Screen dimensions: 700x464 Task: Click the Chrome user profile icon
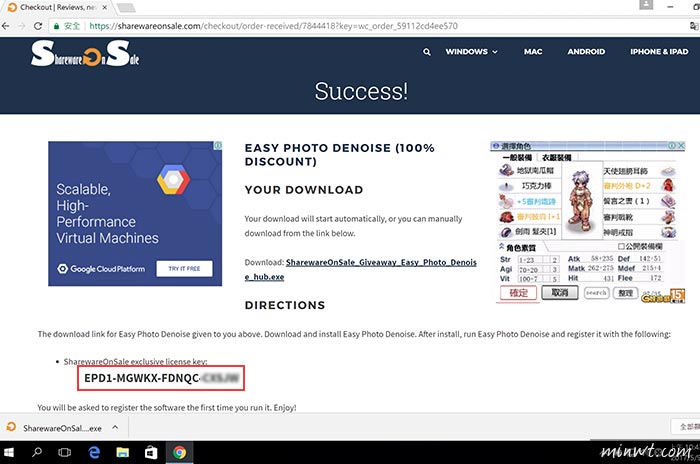[646, 4]
